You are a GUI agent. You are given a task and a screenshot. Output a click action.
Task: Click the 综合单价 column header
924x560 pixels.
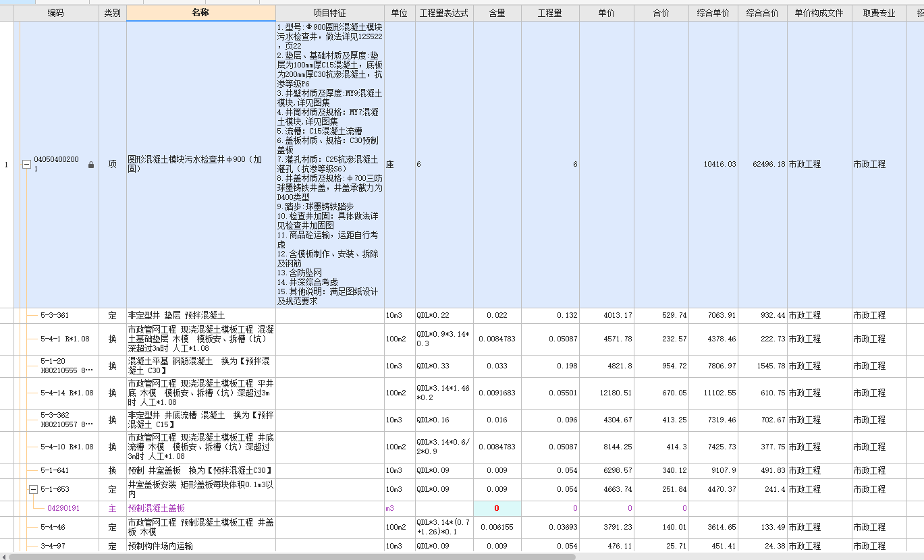713,13
